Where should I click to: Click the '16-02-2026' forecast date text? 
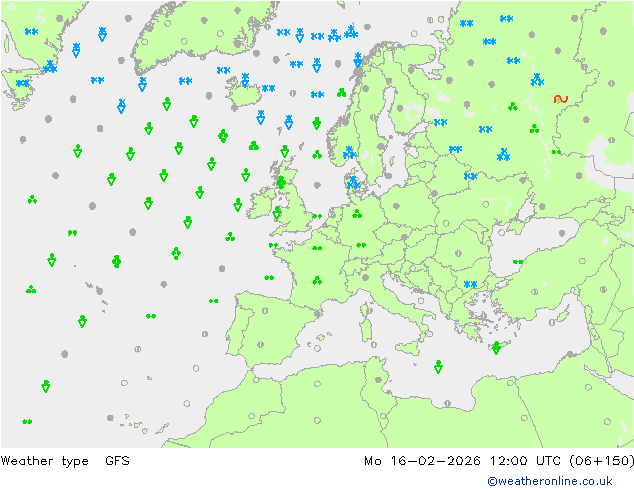(435, 460)
